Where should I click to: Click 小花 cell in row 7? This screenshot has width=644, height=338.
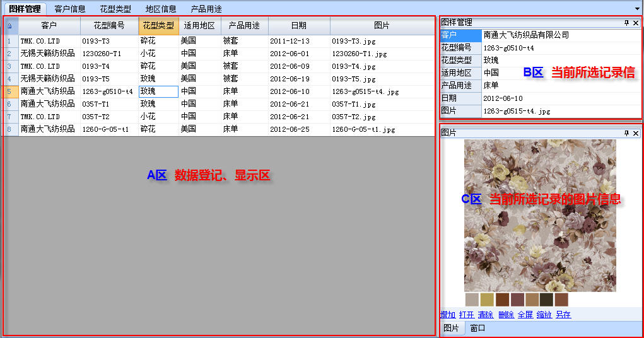click(158, 117)
